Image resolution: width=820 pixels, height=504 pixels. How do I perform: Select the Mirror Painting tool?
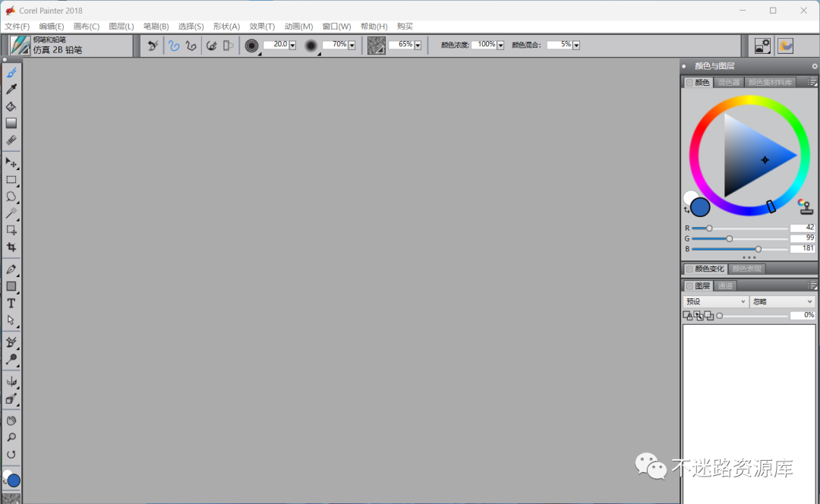[x=11, y=382]
